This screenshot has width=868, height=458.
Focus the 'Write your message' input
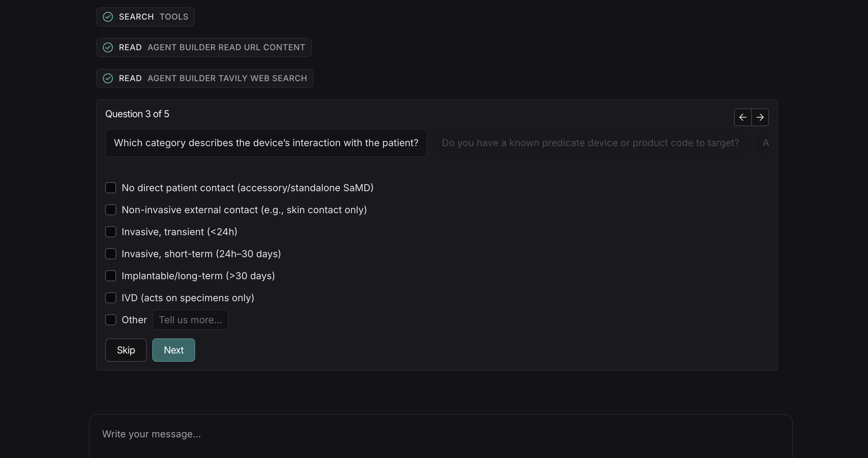(440, 434)
